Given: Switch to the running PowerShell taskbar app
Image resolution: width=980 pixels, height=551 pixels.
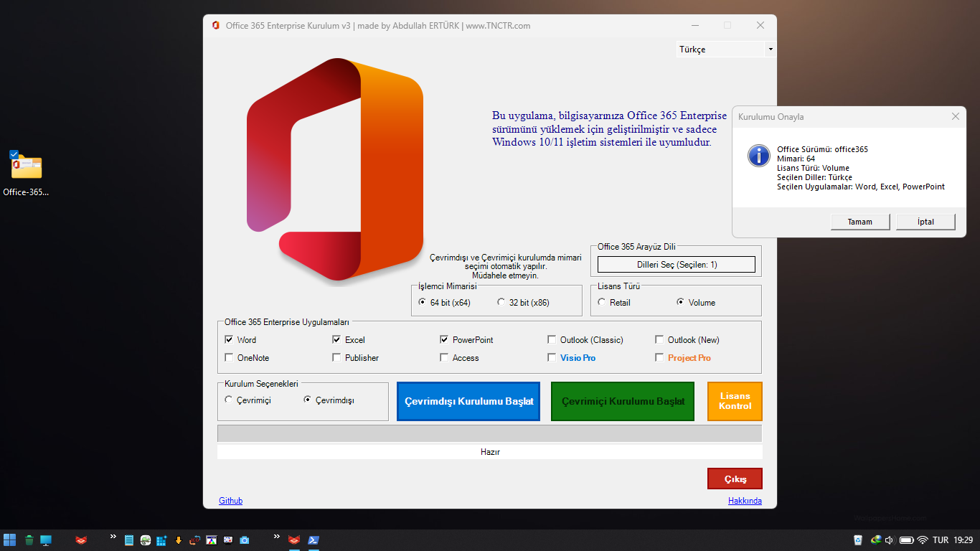Looking at the screenshot, I should pyautogui.click(x=314, y=540).
